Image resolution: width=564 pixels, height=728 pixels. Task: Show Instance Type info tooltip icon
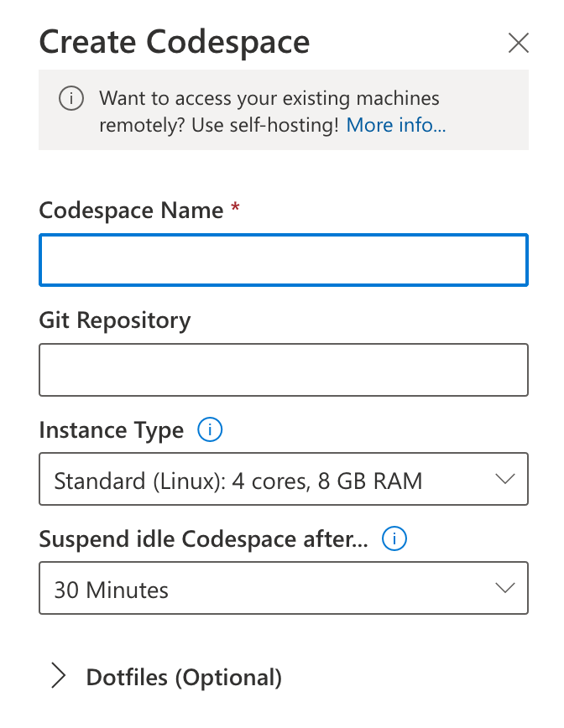click(210, 430)
